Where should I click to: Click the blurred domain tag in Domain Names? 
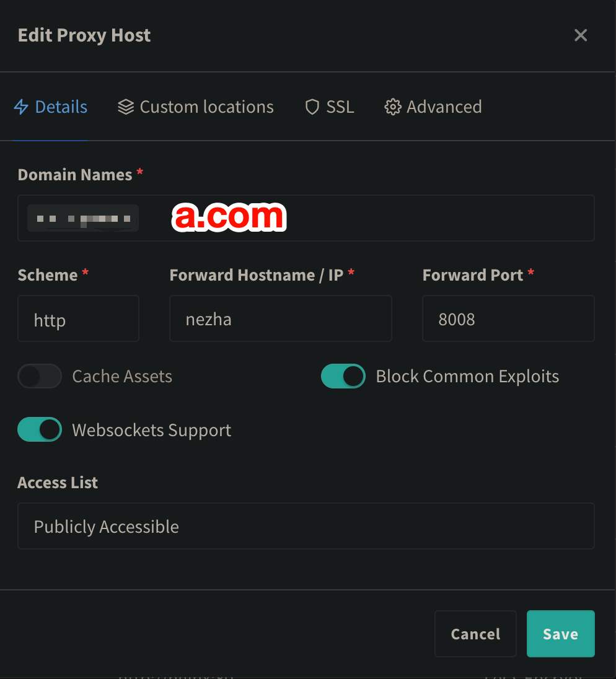click(x=83, y=218)
